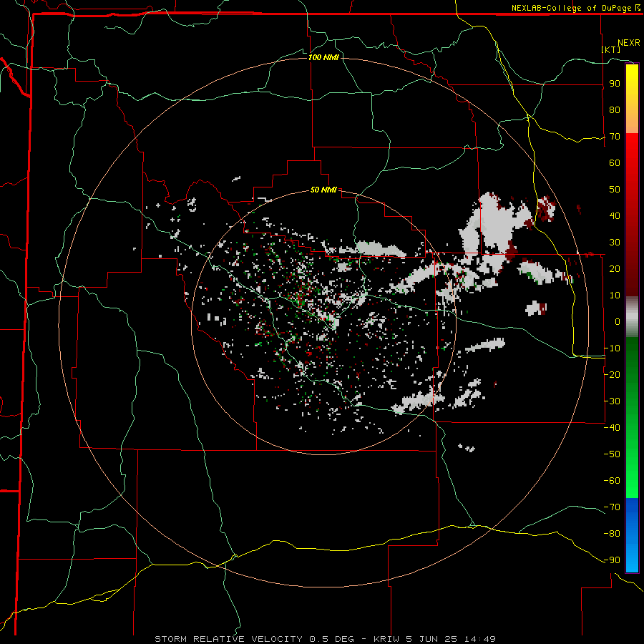Click the 60 value on the velocity scale
This screenshot has width=644, height=644.
[615, 163]
